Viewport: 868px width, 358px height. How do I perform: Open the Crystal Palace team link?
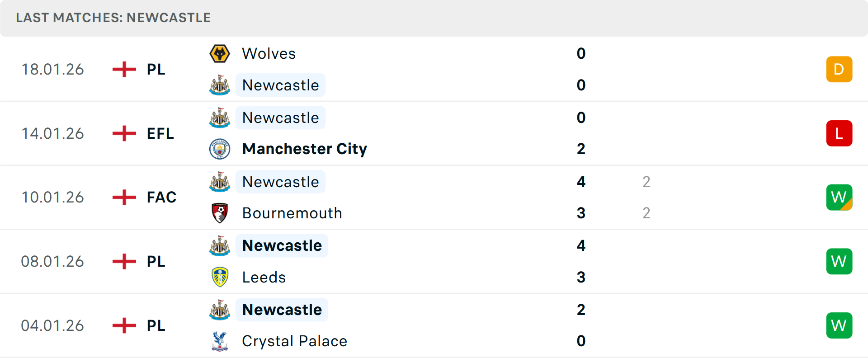click(294, 341)
